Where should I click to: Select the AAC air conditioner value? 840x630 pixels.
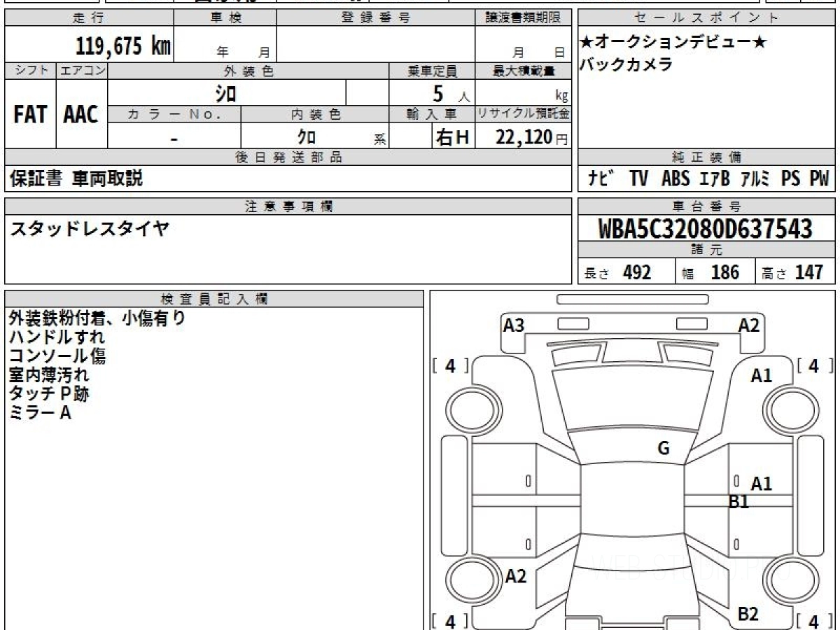82,114
